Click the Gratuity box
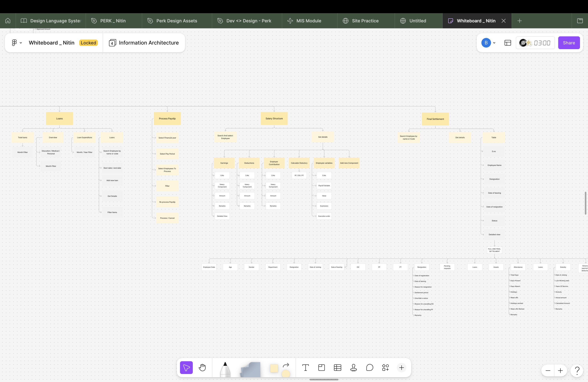 point(563,267)
